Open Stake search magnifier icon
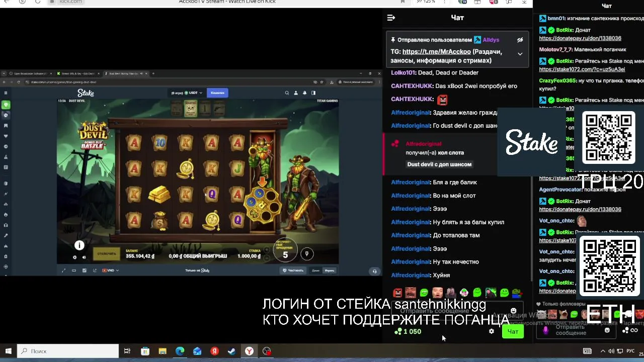 coord(287,93)
